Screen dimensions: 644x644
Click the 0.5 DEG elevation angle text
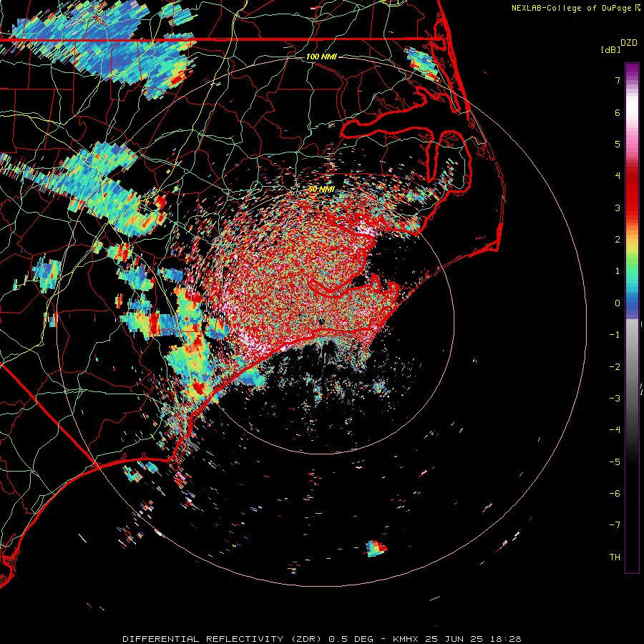coord(351,639)
